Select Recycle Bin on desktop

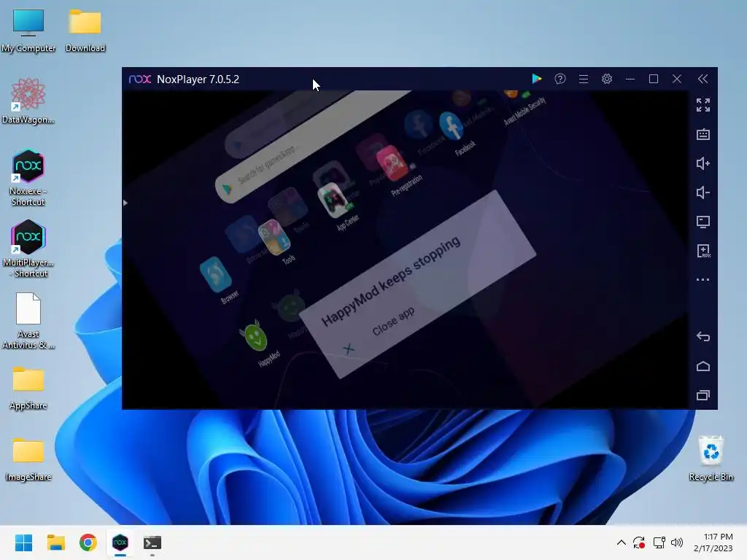coord(711,459)
